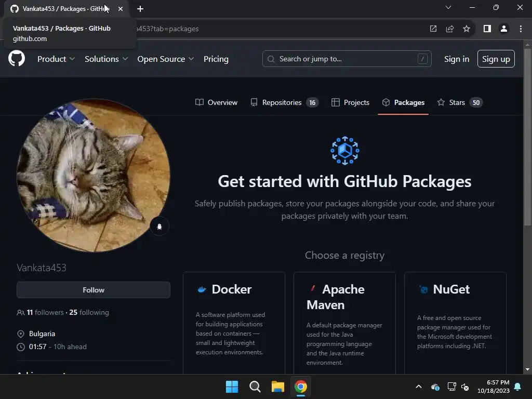
Task: Click the Sign in link
Action: point(456,59)
